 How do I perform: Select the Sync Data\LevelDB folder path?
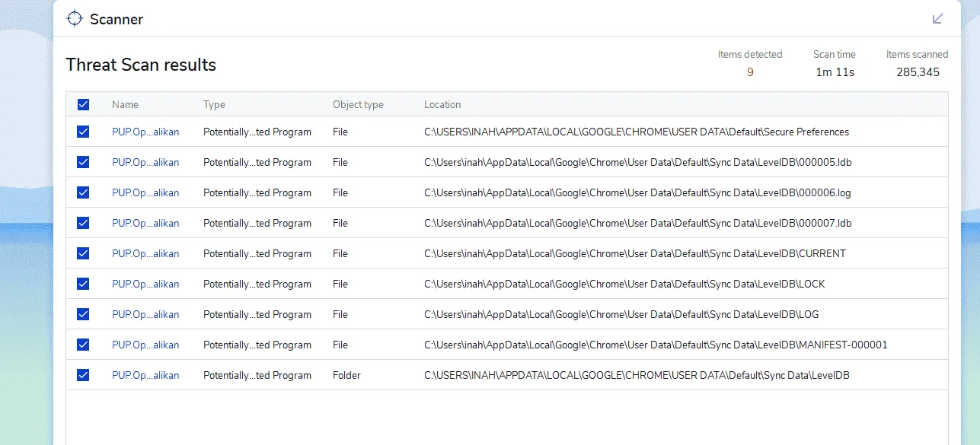637,375
